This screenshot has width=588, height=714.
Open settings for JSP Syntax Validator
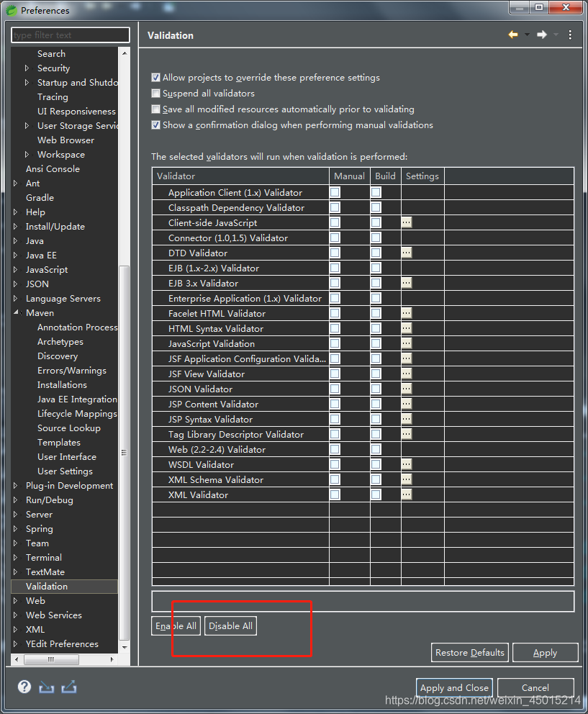[407, 418]
